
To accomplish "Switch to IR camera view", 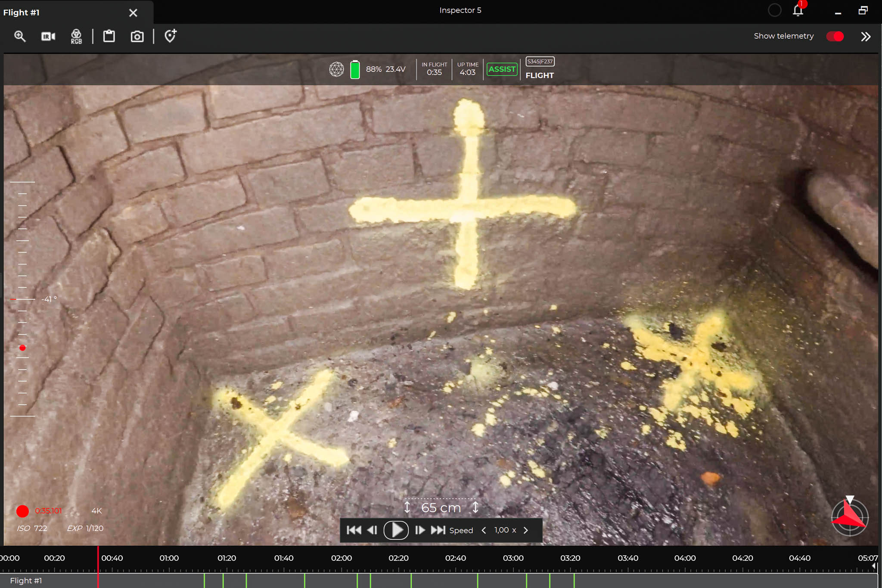I will tap(48, 37).
